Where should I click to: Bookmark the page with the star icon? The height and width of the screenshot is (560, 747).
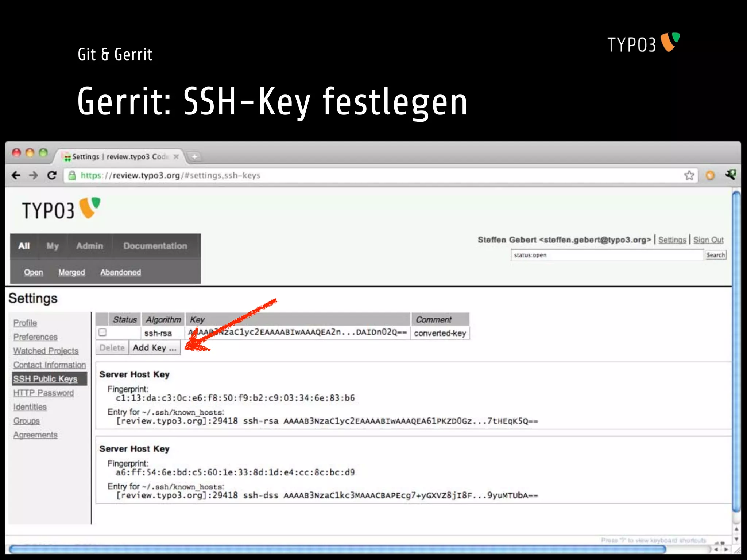click(x=689, y=175)
